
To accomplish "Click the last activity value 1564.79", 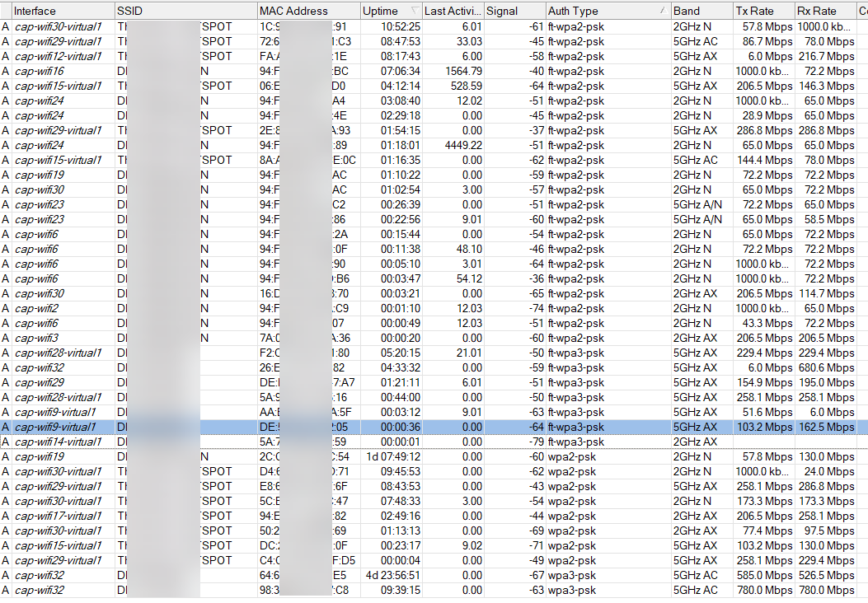I will click(x=463, y=71).
